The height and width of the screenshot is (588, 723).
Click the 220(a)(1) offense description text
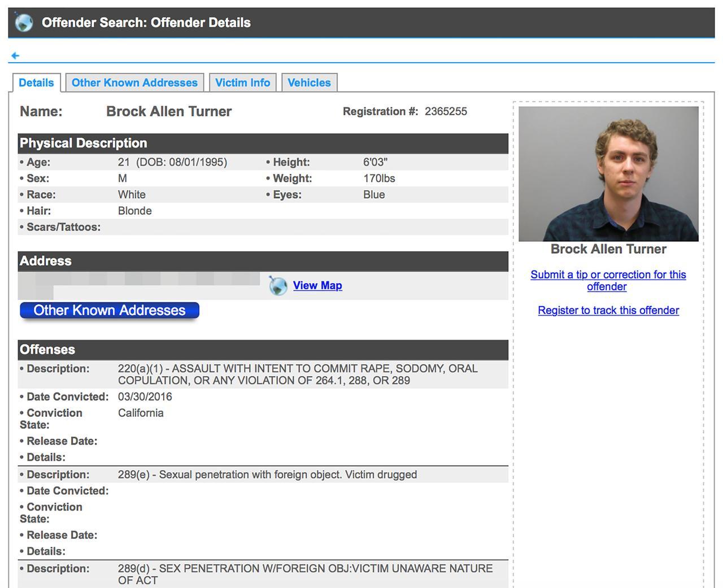(298, 374)
